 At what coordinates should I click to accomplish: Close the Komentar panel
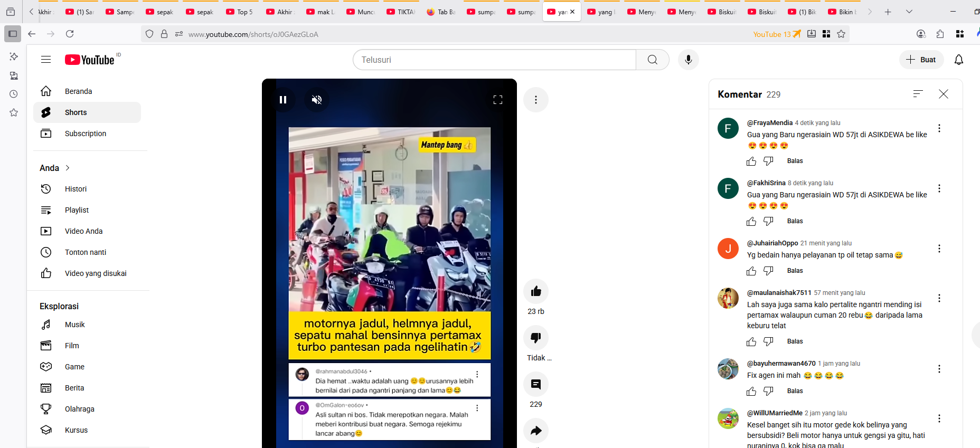coord(944,94)
